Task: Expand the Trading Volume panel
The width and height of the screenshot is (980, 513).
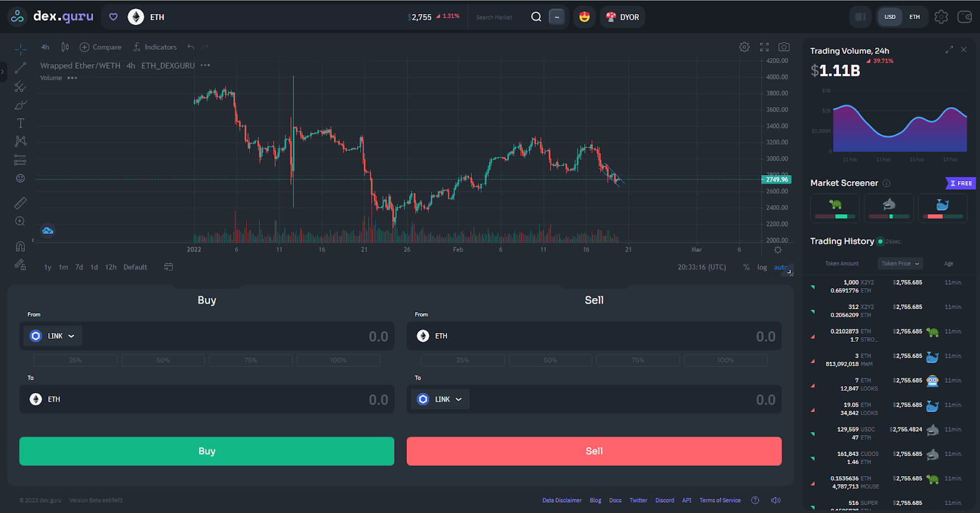Action: [x=949, y=50]
